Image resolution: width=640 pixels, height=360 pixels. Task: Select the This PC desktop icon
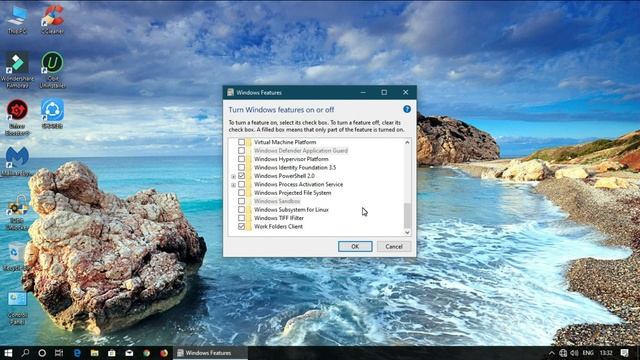(x=17, y=19)
